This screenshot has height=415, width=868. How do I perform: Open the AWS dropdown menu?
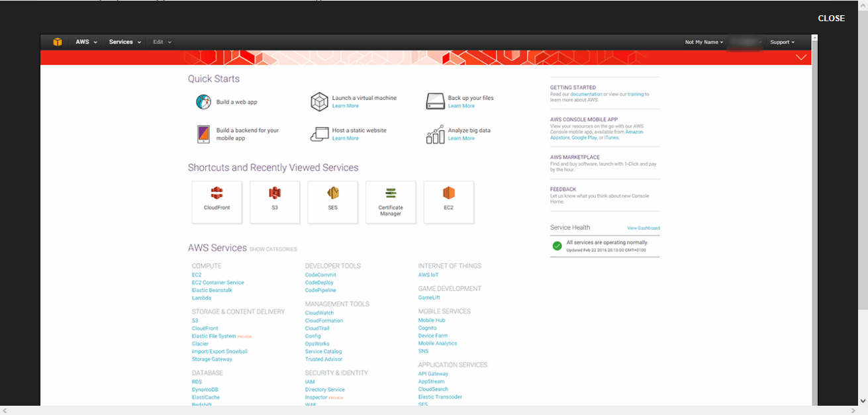[86, 42]
